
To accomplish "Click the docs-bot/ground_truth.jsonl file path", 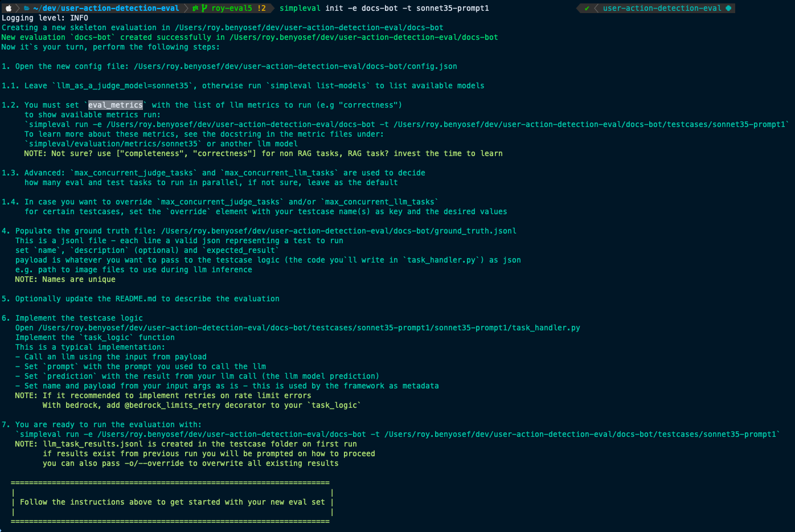I will pos(339,231).
